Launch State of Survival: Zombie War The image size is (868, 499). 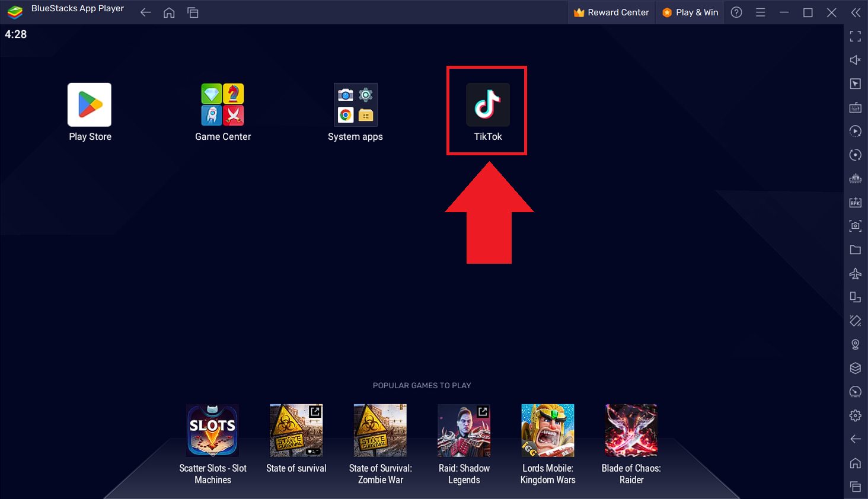pyautogui.click(x=380, y=444)
